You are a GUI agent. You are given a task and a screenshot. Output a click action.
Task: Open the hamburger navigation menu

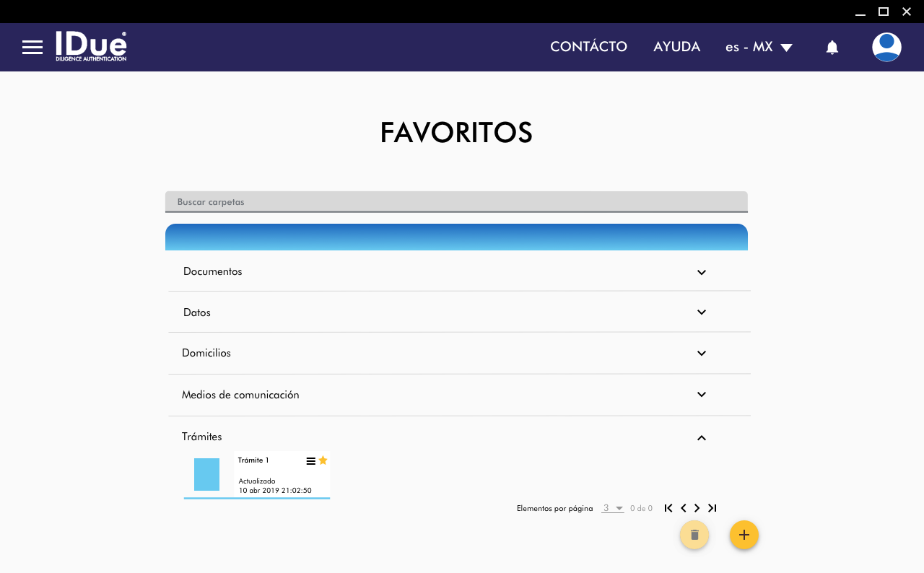(32, 48)
